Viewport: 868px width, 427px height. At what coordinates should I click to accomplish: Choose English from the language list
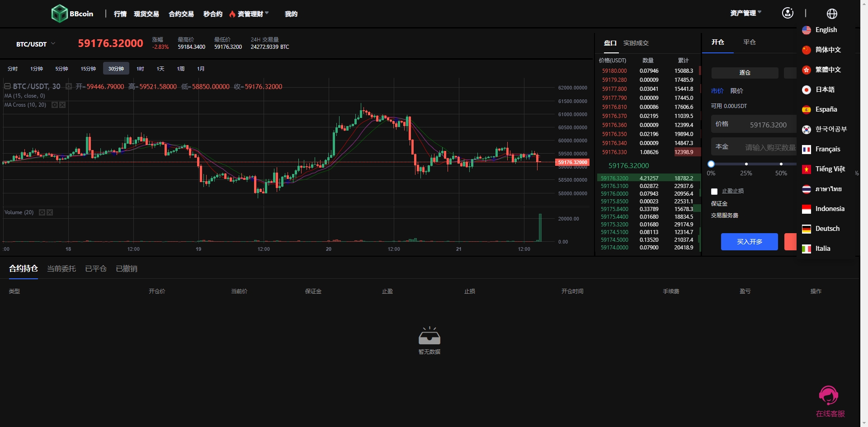tap(826, 30)
